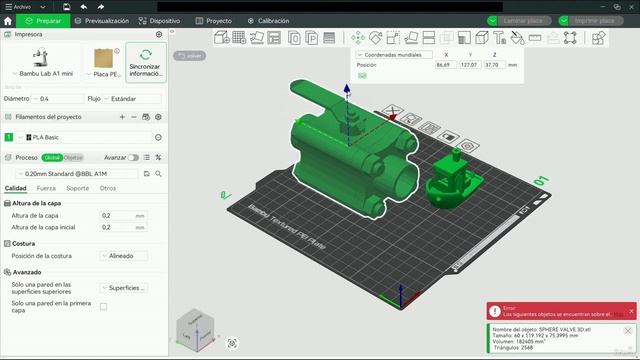Open the 0.20mm Standard @BBL A1M preset dropdown
Screen dimensions: 640x360
[x=77, y=174]
